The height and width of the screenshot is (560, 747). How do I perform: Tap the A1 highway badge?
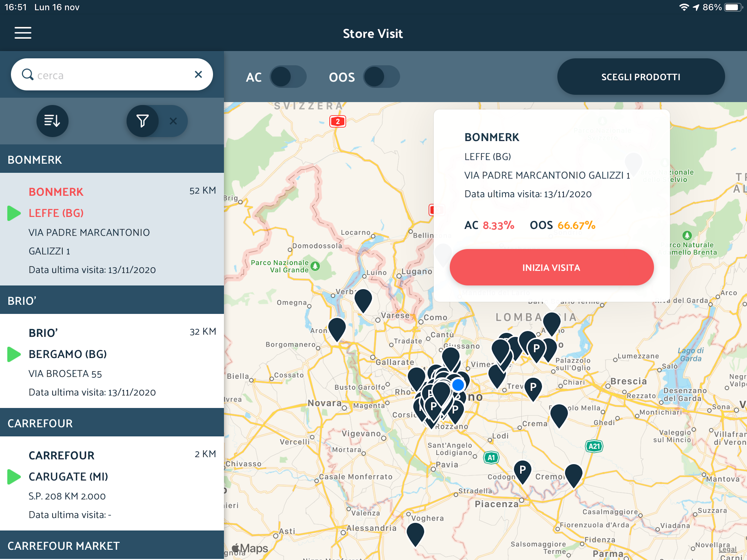pos(491,458)
